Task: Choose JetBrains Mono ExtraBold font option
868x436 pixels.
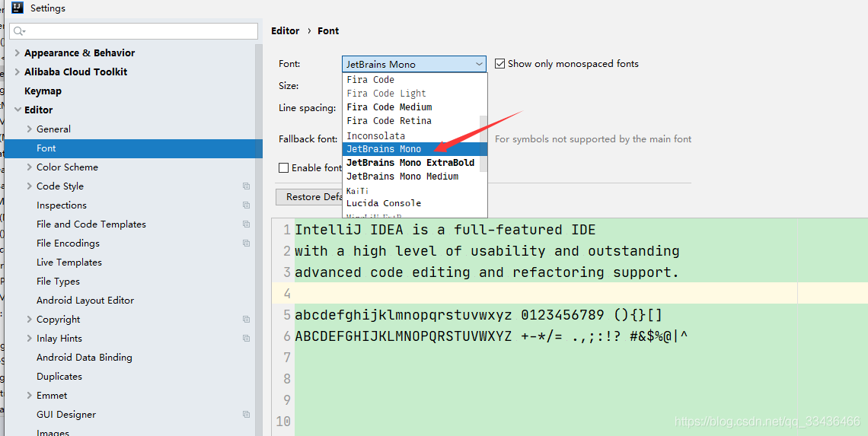Action: [x=410, y=163]
